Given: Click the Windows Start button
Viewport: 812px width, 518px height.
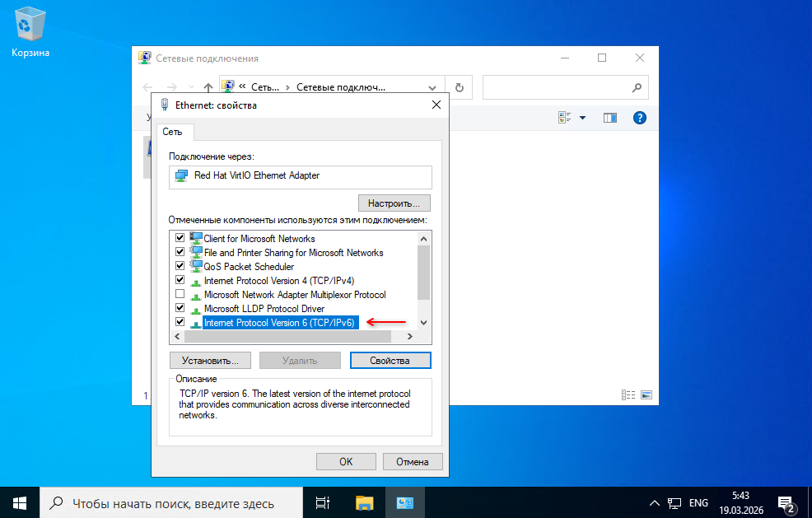Looking at the screenshot, I should click(19, 502).
